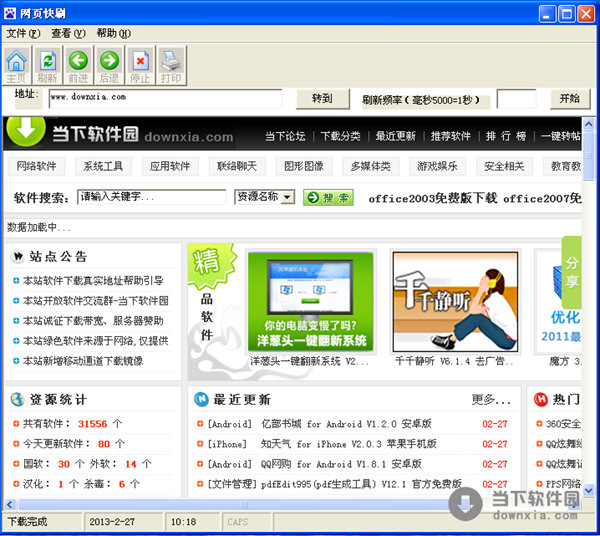
Task: Open 亿部书城 for Android V1.2.0 entry
Action: click(x=346, y=424)
